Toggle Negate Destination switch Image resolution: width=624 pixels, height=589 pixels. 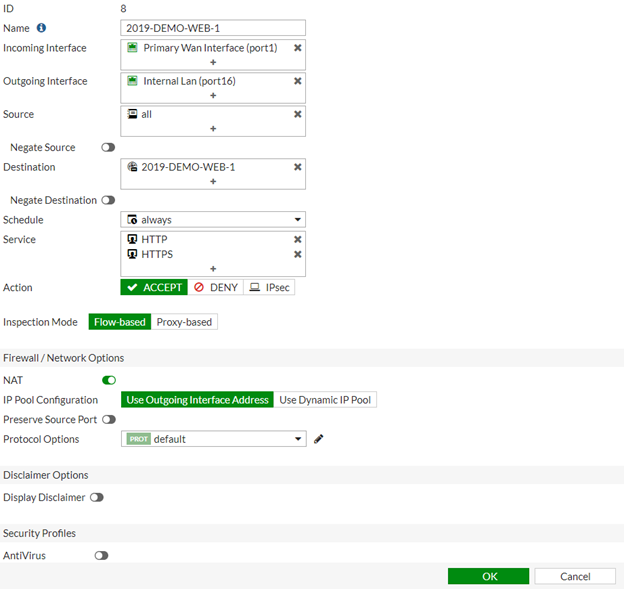(x=108, y=200)
